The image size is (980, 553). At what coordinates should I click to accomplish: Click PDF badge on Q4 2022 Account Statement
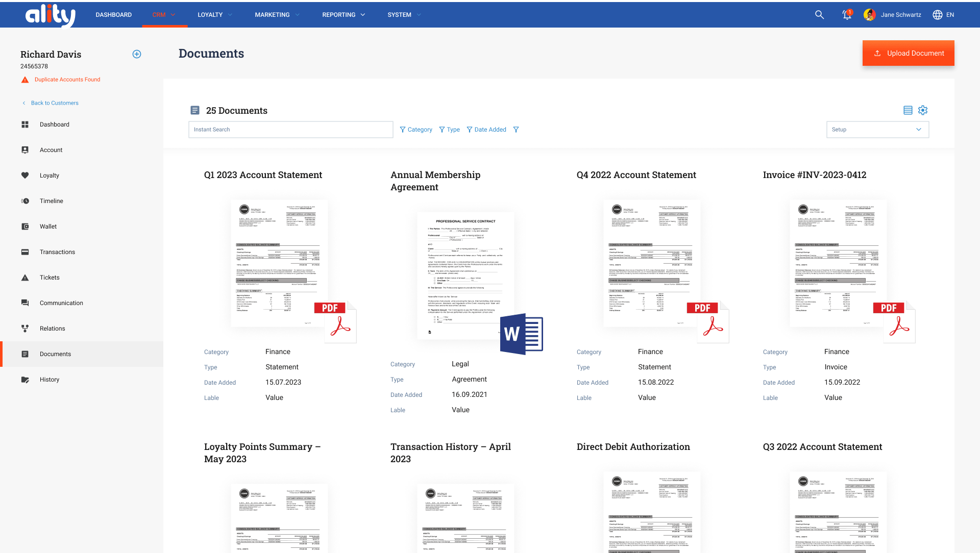click(x=708, y=322)
